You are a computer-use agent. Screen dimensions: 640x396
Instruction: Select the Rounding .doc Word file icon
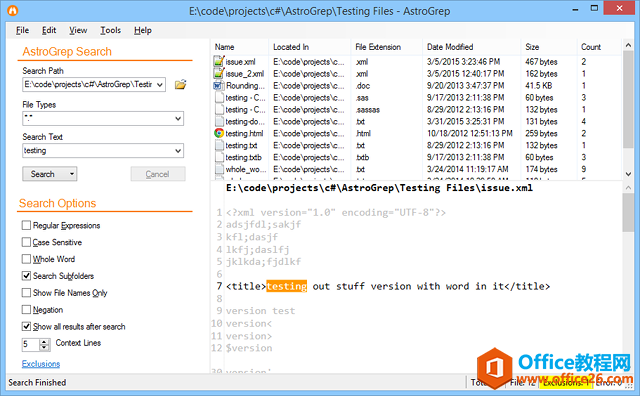coord(219,86)
